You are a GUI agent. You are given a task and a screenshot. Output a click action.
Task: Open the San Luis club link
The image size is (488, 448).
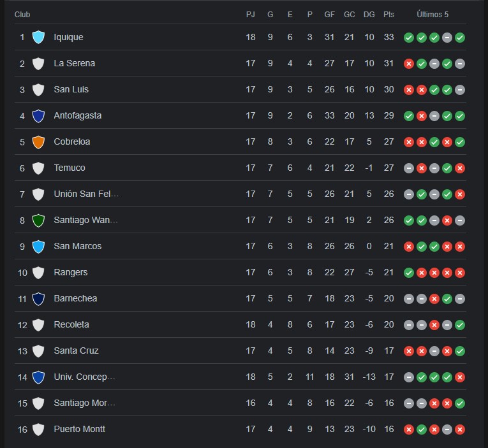(71, 90)
